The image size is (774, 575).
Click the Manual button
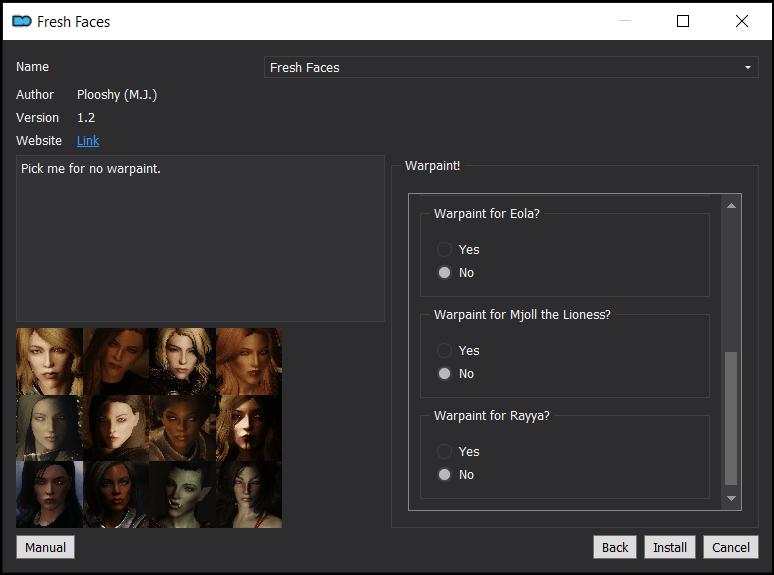[x=45, y=547]
